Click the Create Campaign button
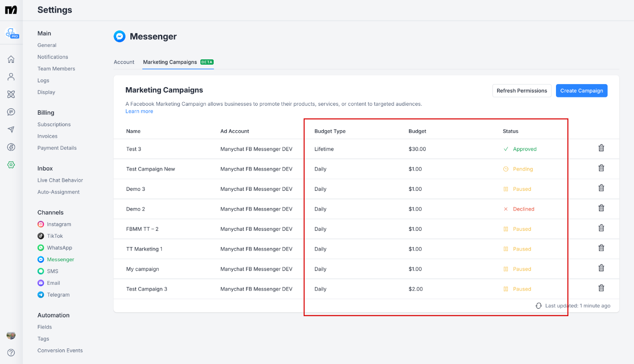The height and width of the screenshot is (364, 634). [x=581, y=91]
